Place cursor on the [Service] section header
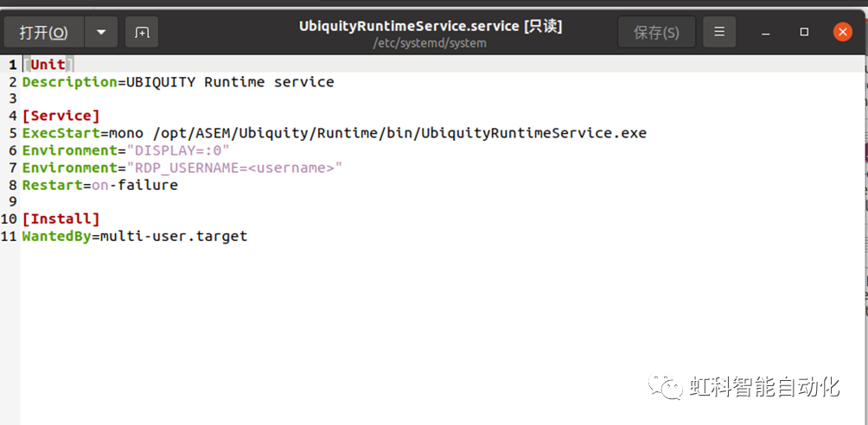The image size is (868, 425). (x=61, y=116)
